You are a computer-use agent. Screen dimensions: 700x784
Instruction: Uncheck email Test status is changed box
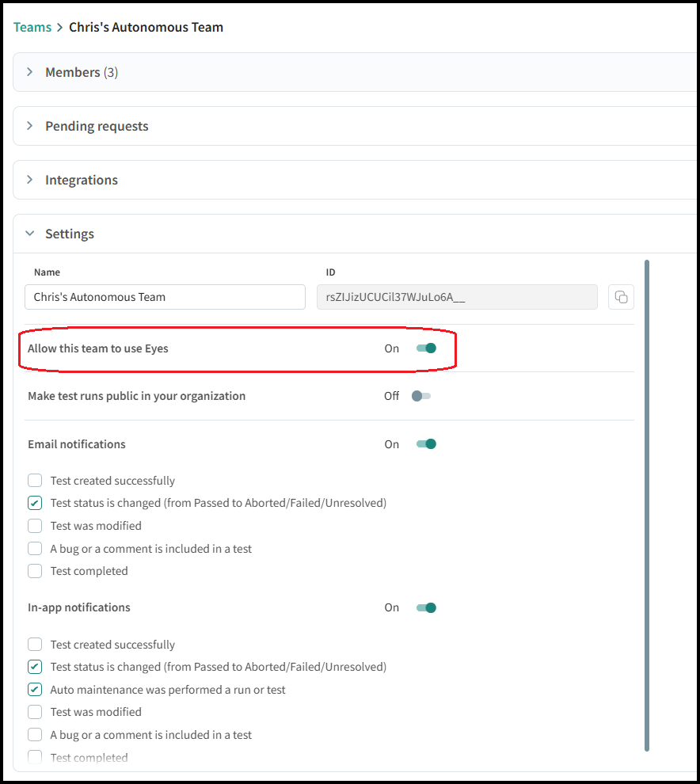coord(35,503)
